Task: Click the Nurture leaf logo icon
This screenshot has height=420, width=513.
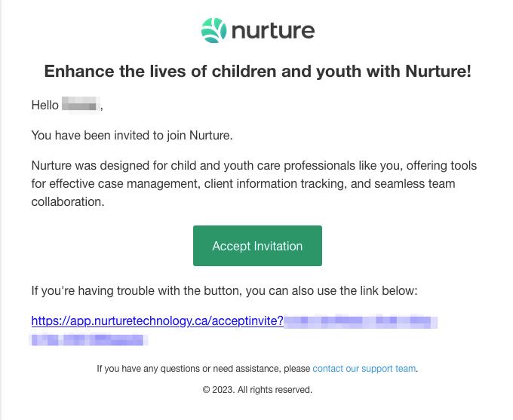Action: pos(213,31)
